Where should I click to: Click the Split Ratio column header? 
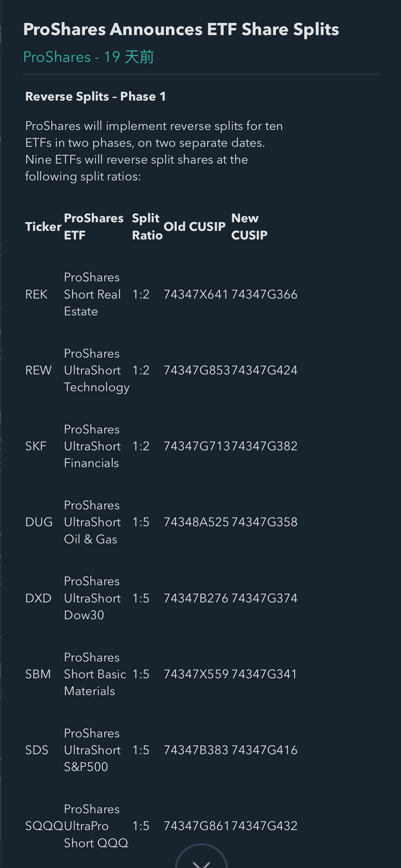[x=147, y=227]
